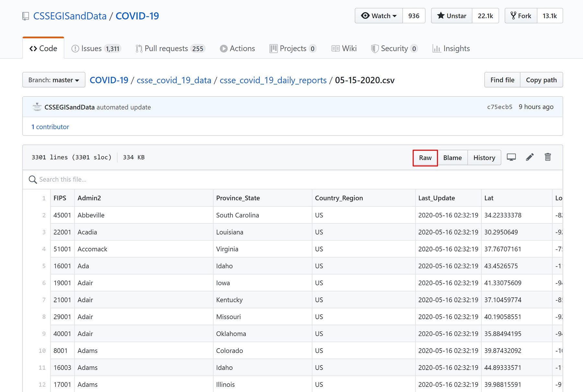Switch to the Code tab
This screenshot has height=392, width=583.
click(x=43, y=48)
